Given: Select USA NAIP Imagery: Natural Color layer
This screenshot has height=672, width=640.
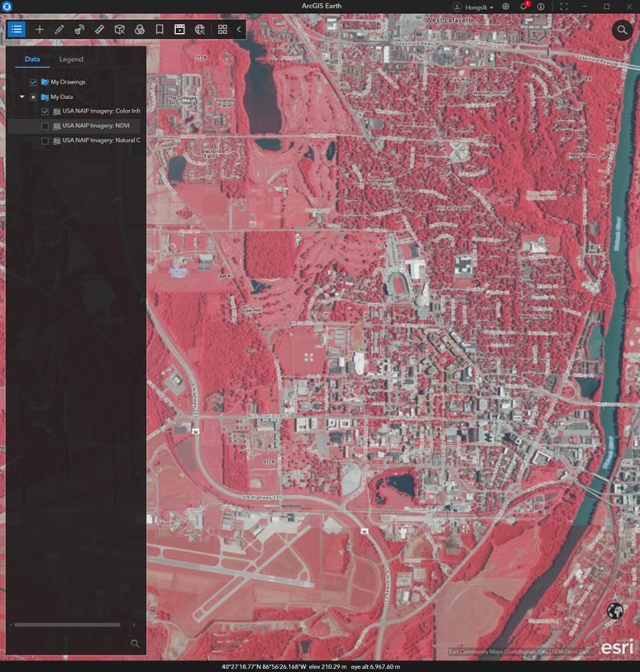Looking at the screenshot, I should [x=101, y=141].
